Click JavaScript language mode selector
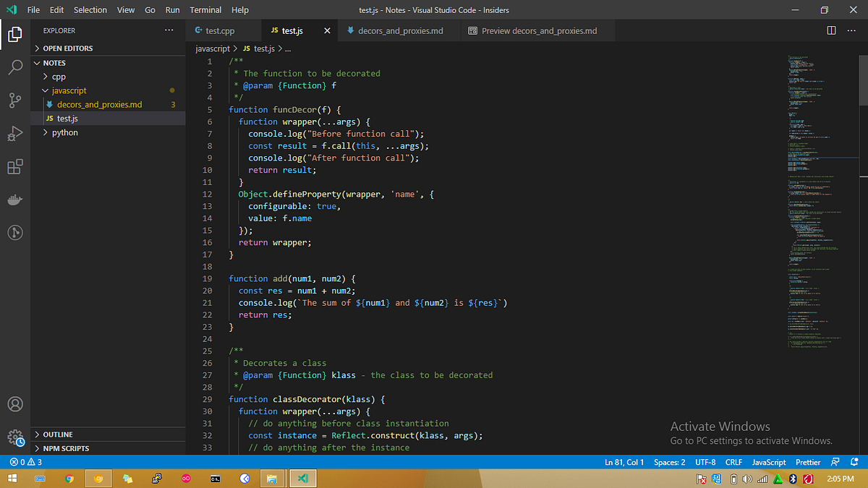 pos(769,462)
